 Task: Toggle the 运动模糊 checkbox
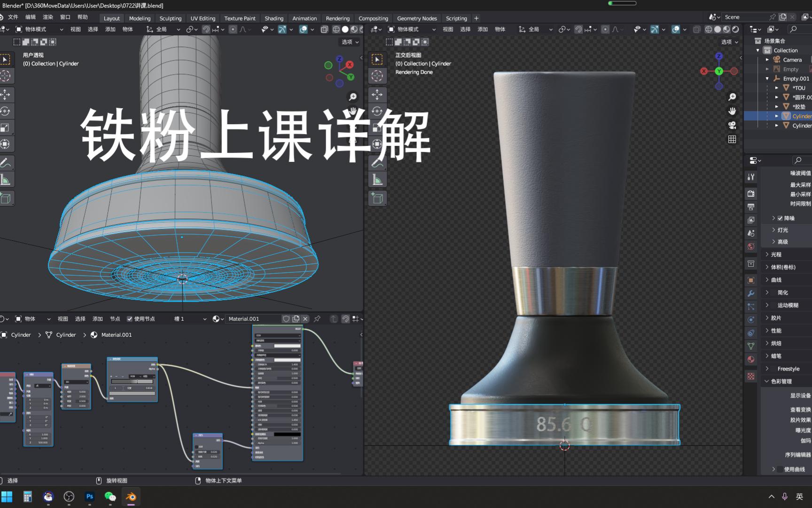point(773,305)
